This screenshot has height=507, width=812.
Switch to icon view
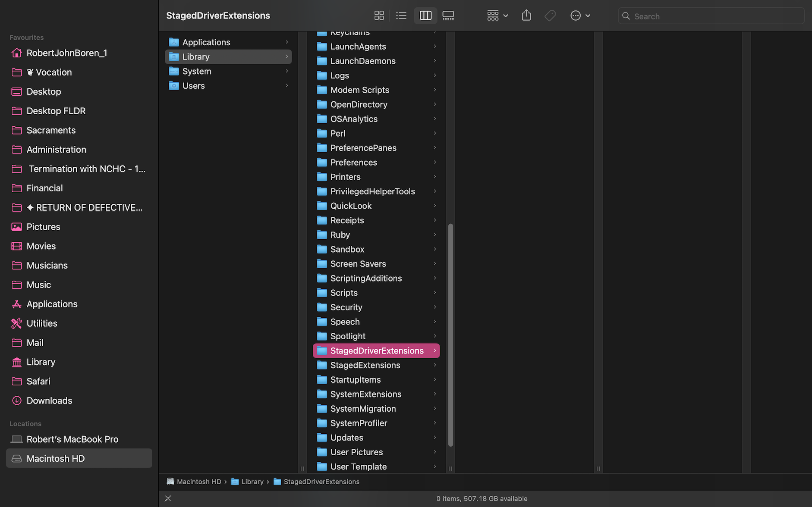379,16
